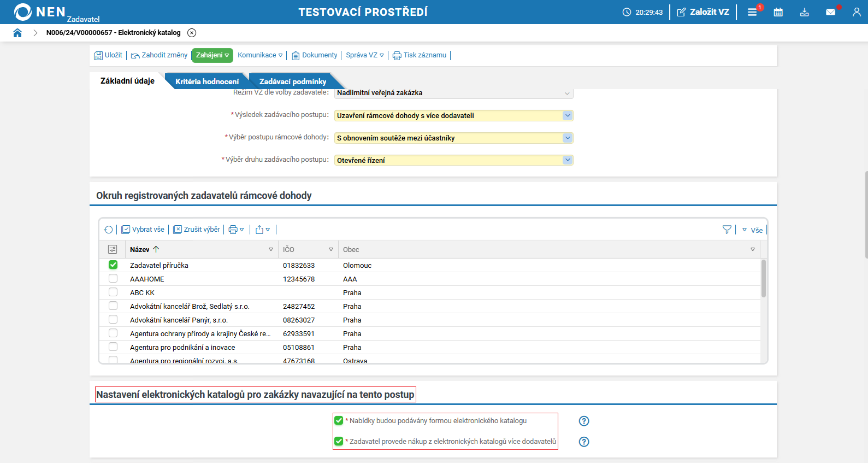Click the refresh icon in table toolbar
Viewport: 868px width, 463px height.
click(108, 230)
